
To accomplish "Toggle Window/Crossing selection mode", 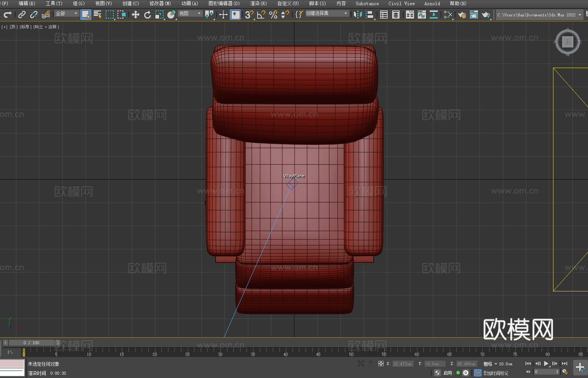I will click(122, 14).
